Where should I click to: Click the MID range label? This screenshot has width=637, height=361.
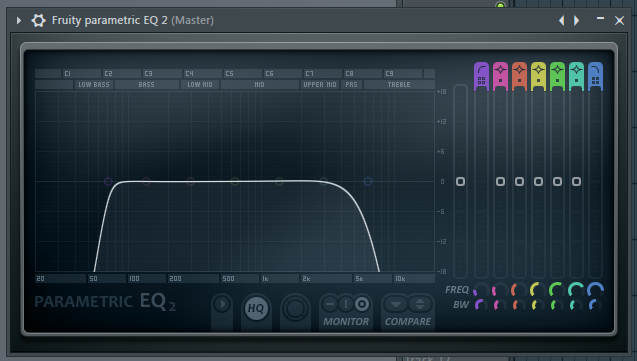260,84
